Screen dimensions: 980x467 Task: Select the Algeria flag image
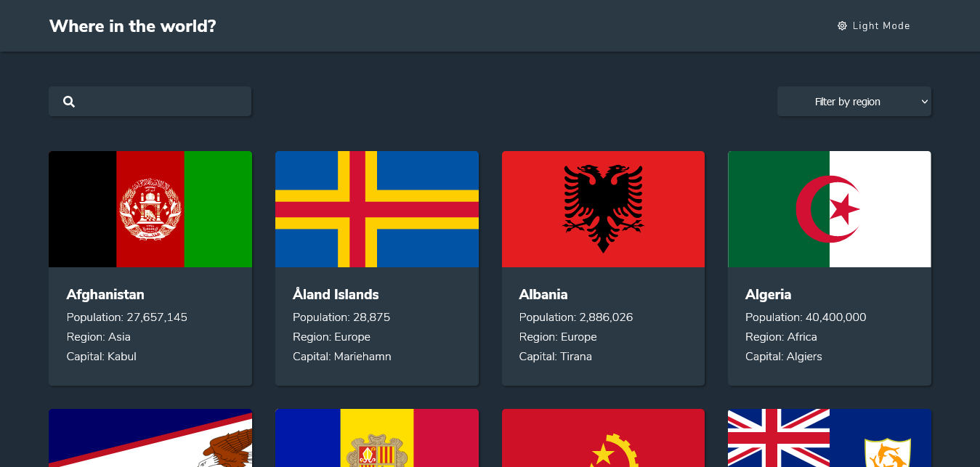click(x=830, y=209)
